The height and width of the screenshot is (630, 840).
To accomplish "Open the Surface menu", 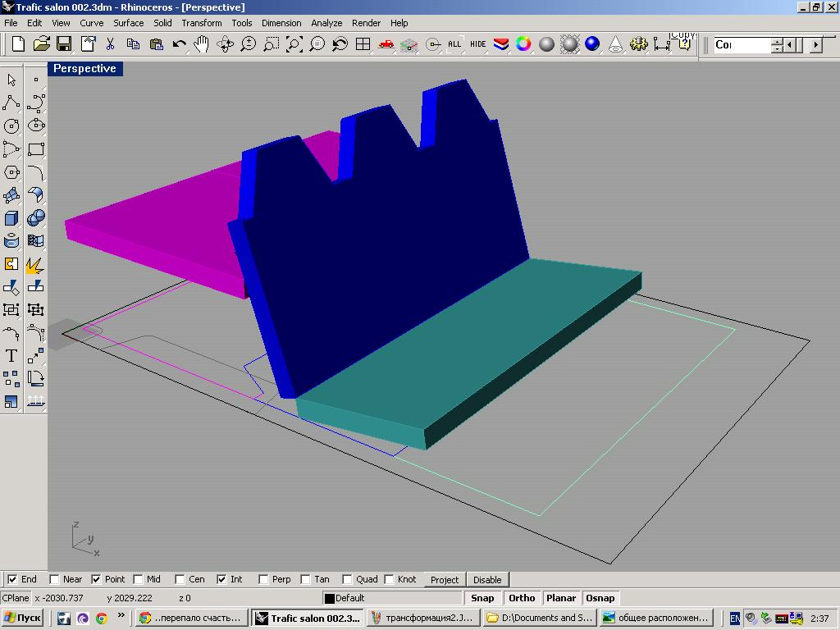I will point(128,23).
